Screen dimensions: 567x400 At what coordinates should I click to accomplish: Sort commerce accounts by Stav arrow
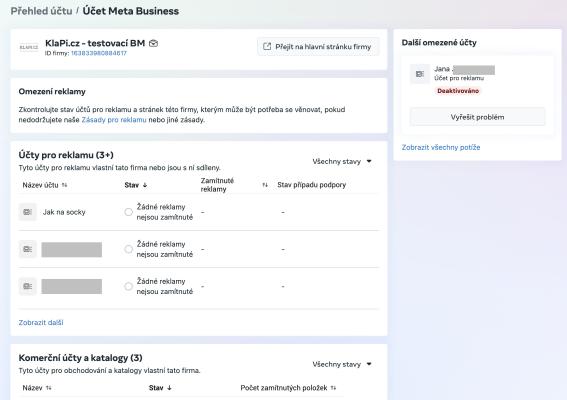[x=169, y=388]
